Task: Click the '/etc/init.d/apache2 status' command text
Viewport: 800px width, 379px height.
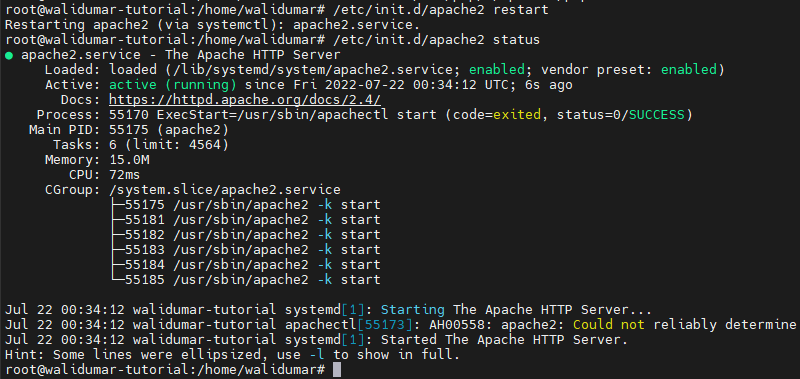Action: click(437, 40)
